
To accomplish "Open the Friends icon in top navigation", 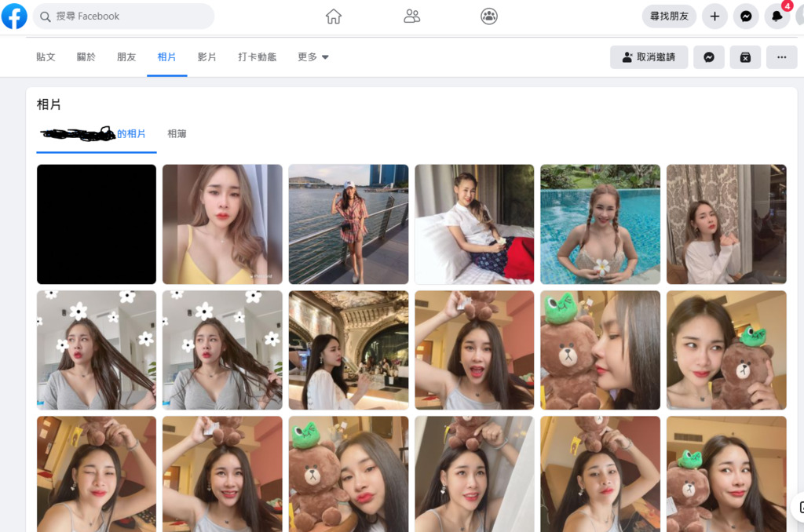I will pos(411,16).
